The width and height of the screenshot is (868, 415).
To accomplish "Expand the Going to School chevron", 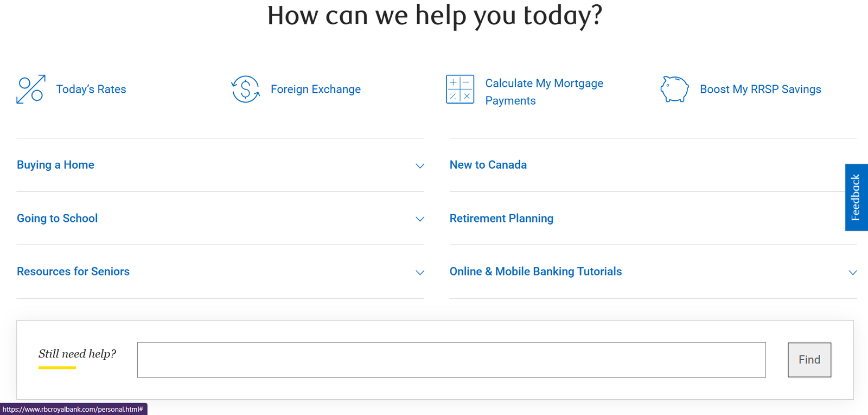I will pos(420,219).
